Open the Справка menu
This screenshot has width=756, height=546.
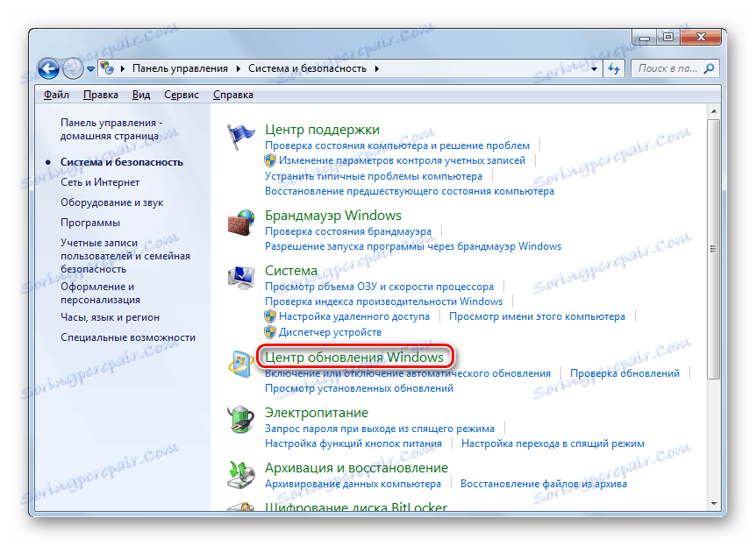pos(233,95)
